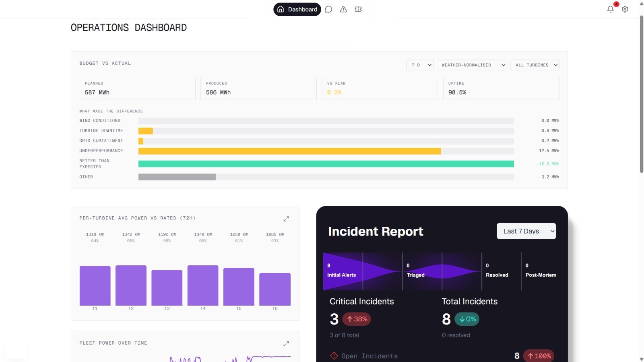Click the VS Plan 0.2% value
The image size is (644, 362).
[334, 93]
